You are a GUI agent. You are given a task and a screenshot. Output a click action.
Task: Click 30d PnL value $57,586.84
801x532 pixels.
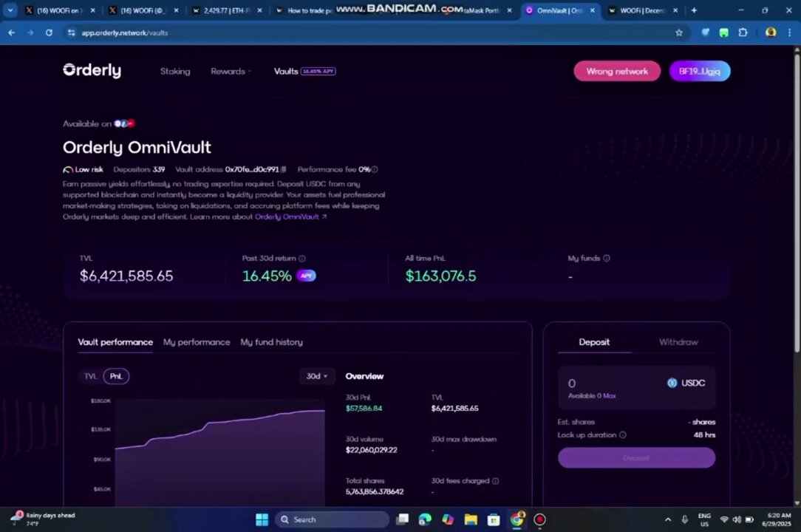[364, 409]
